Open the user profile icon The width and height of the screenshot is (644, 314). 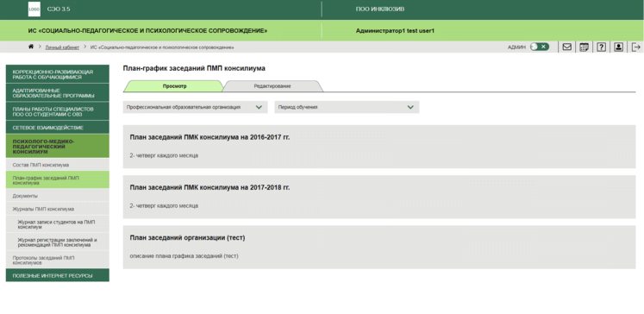(x=618, y=47)
